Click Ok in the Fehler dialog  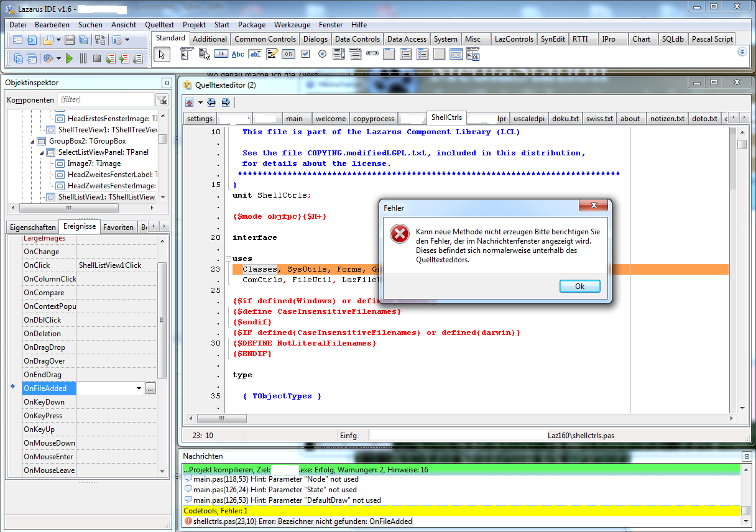point(579,287)
